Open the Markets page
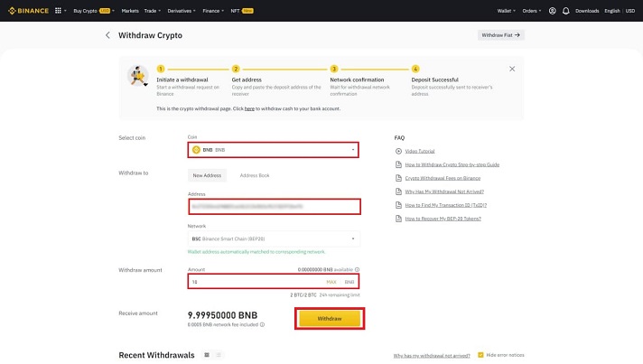Viewport: 643px width, 364px height. [x=130, y=11]
